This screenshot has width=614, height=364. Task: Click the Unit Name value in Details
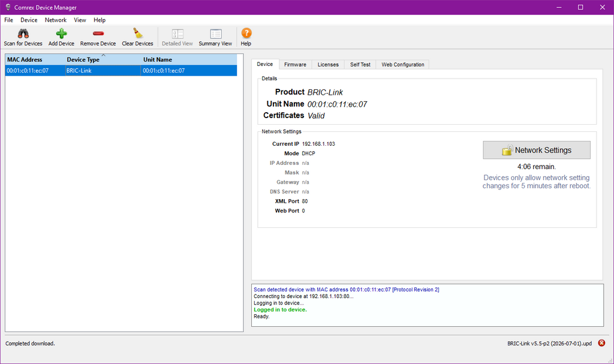337,104
